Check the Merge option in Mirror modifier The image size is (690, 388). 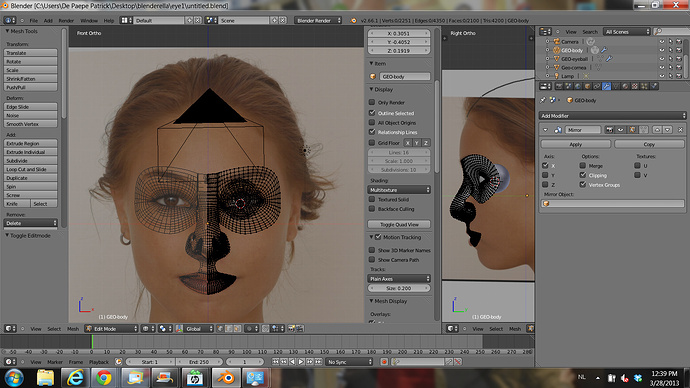point(583,165)
